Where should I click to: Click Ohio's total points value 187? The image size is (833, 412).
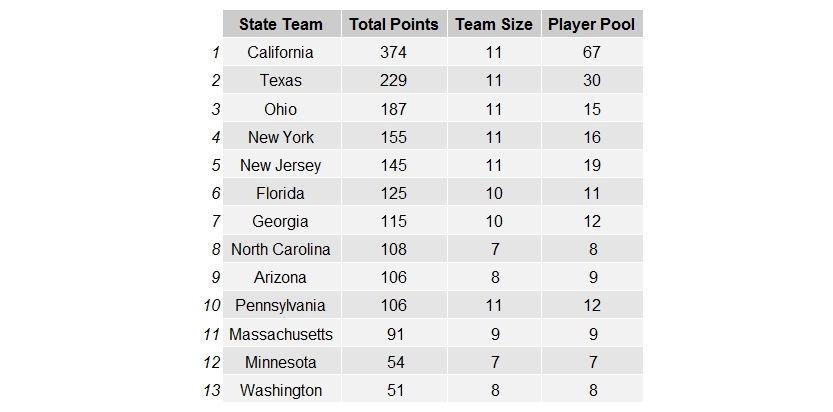[x=394, y=109]
